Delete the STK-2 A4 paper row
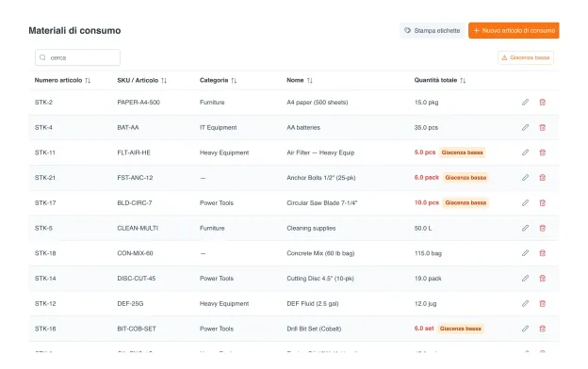The image size is (588, 369). pyautogui.click(x=542, y=103)
